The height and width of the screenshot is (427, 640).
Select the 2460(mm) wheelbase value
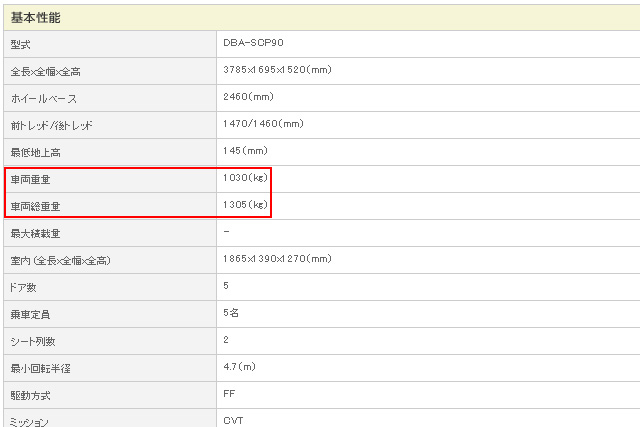click(x=249, y=97)
